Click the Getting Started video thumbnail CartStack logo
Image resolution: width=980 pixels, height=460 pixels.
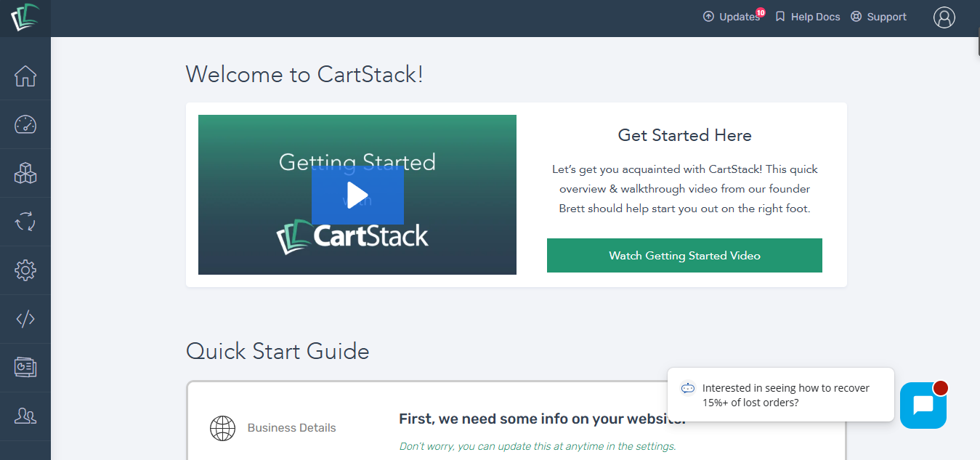[x=352, y=238]
